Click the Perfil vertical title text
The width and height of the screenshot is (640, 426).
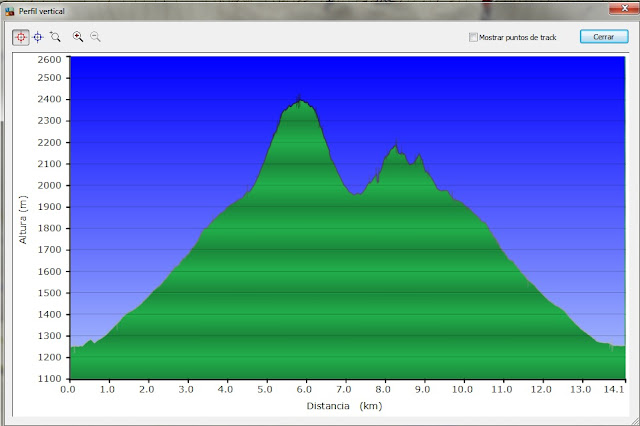pyautogui.click(x=41, y=11)
